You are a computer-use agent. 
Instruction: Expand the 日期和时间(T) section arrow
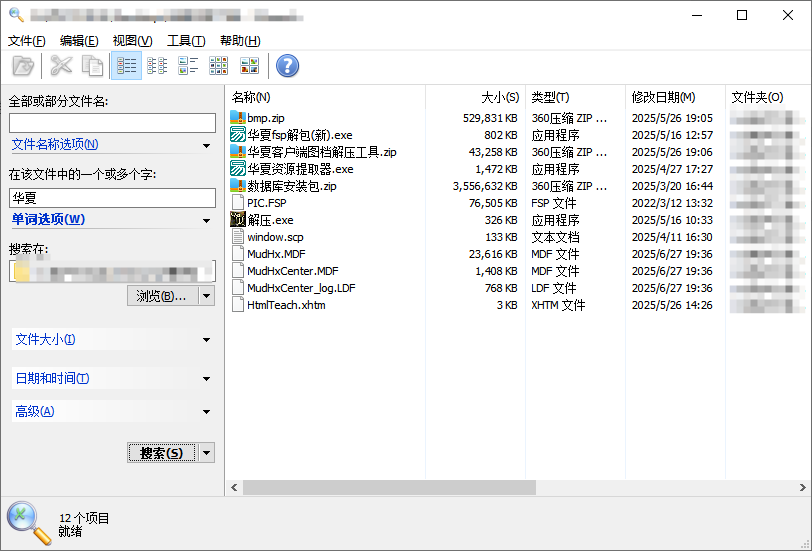tap(206, 379)
